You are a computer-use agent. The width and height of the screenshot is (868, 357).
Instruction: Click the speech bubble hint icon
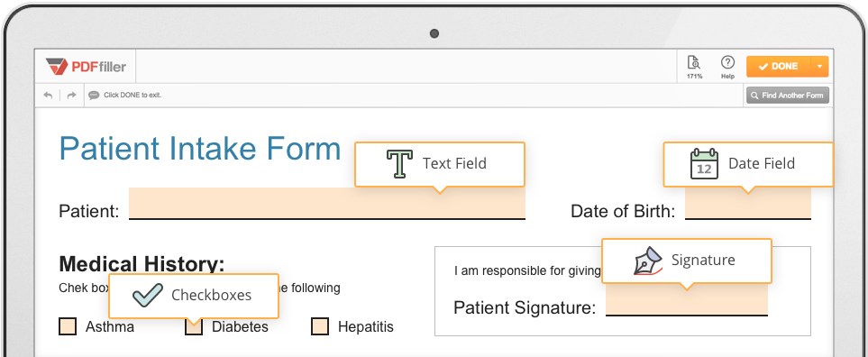click(94, 96)
